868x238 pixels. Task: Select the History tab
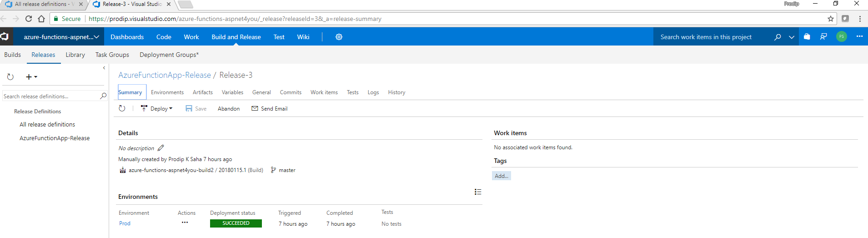[396, 92]
